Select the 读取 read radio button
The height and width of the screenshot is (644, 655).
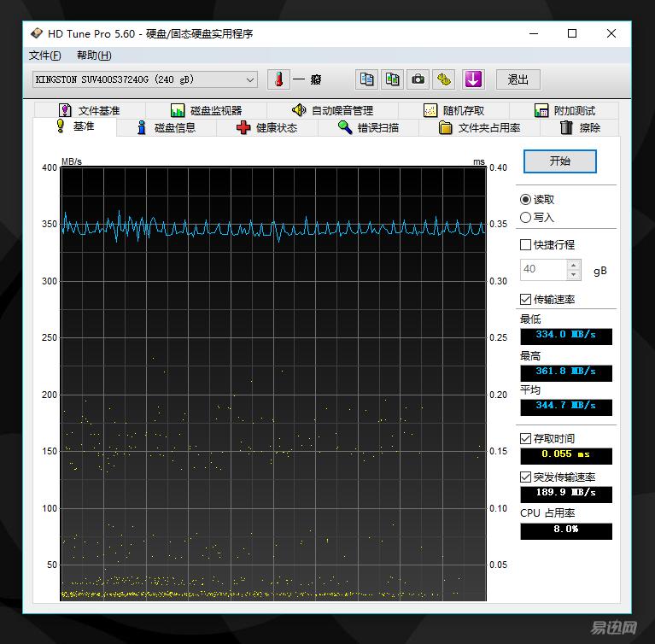(525, 199)
